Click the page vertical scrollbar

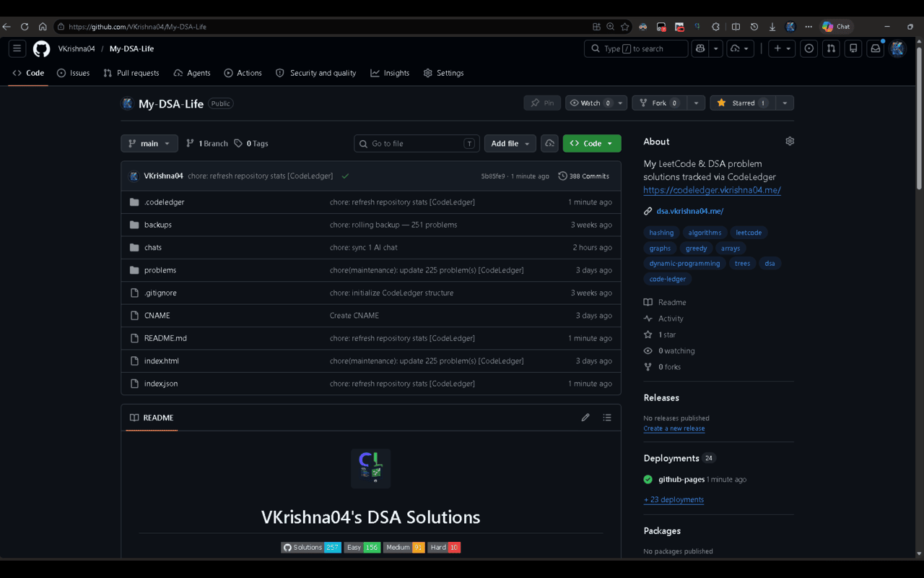919,119
